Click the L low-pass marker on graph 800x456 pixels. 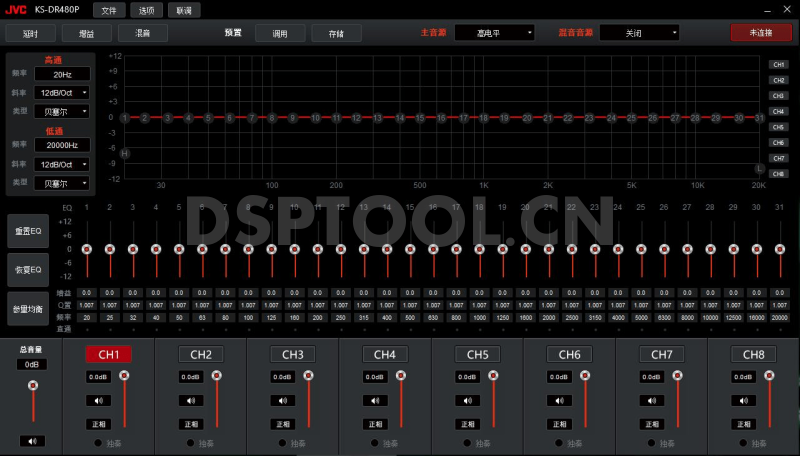(759, 168)
